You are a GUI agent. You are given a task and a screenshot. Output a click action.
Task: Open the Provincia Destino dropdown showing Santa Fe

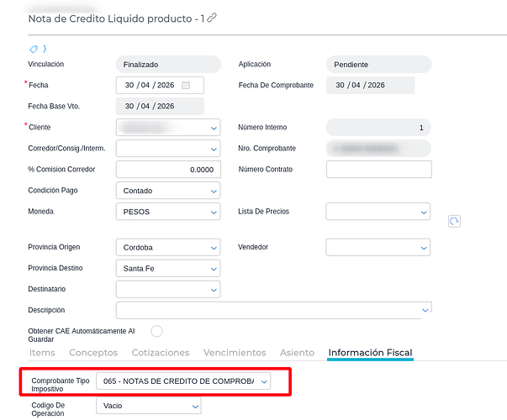click(168, 268)
